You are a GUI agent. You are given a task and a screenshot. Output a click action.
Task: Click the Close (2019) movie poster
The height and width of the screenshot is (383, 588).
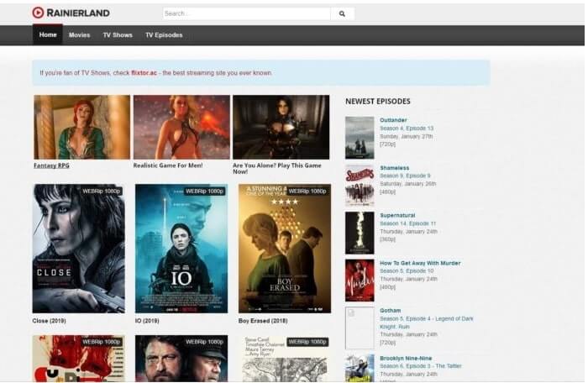tap(78, 248)
